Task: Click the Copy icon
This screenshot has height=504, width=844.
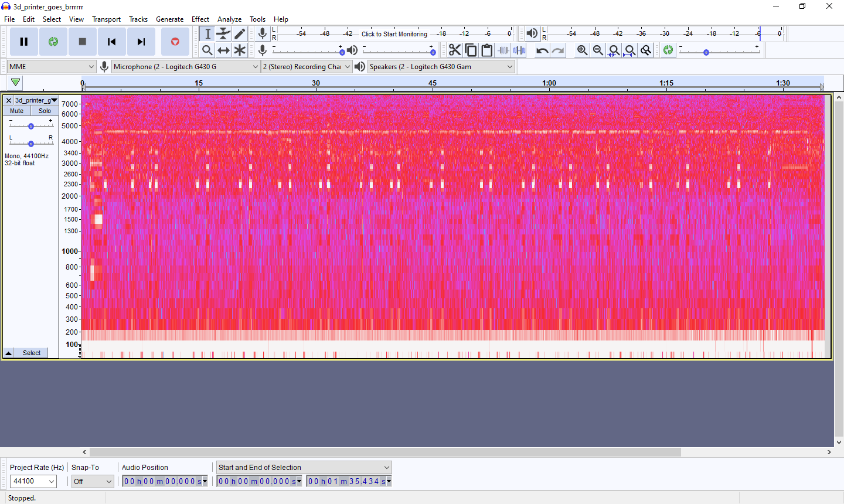Action: point(471,50)
